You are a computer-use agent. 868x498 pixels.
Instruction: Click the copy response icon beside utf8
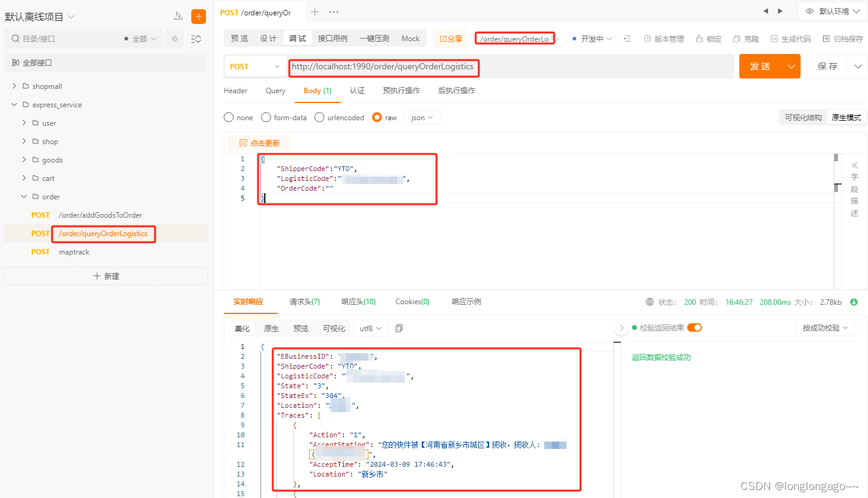[x=399, y=328]
